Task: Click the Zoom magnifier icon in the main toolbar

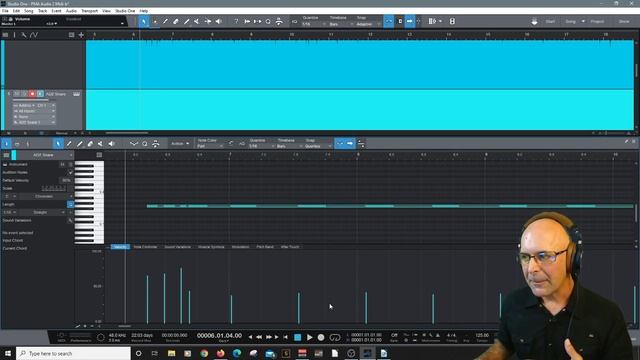Action: pos(268,21)
